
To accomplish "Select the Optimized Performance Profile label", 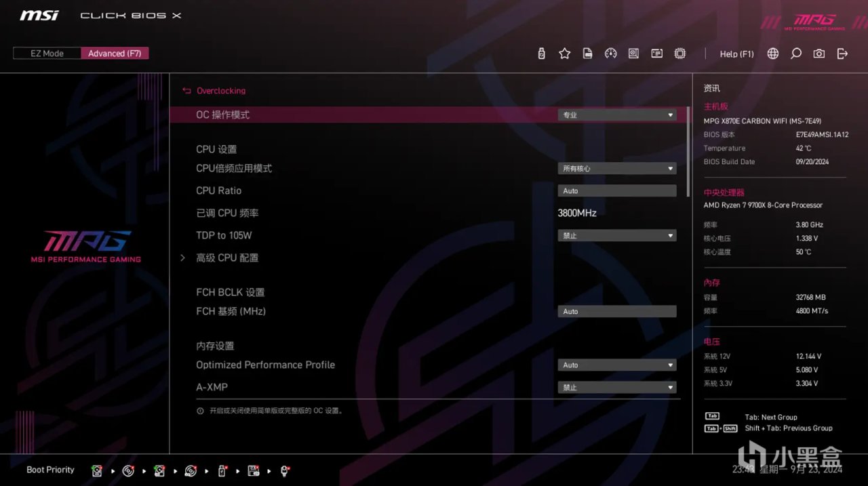I will [x=266, y=365].
